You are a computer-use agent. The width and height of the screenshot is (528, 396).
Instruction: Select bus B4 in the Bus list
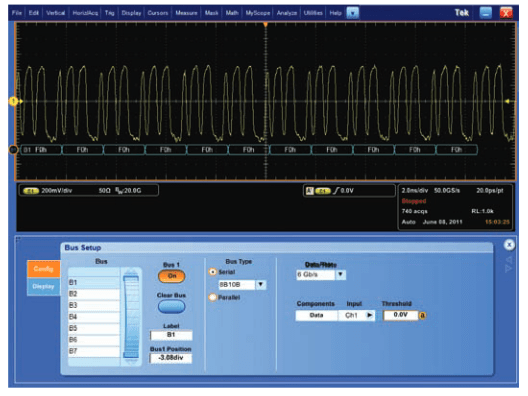pos(94,317)
